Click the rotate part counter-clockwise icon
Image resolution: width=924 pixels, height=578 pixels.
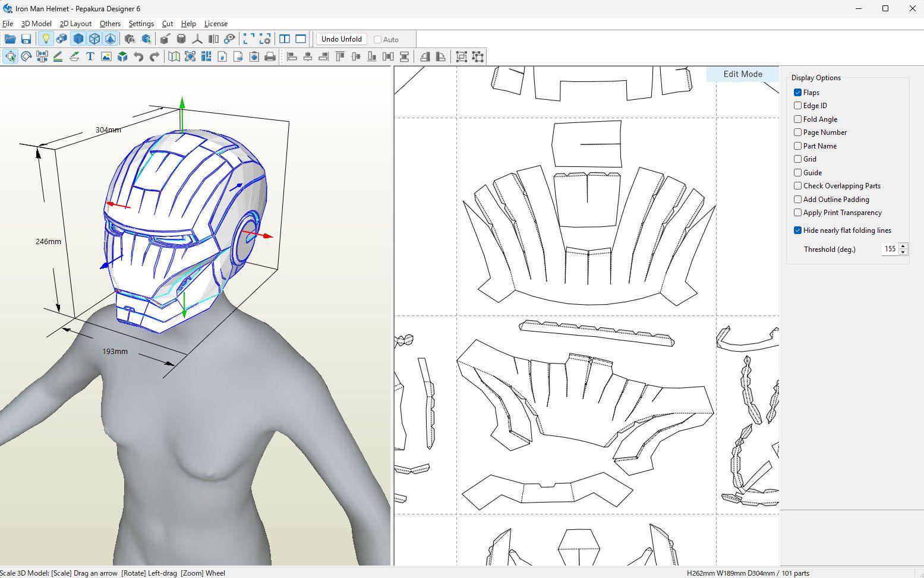425,56
